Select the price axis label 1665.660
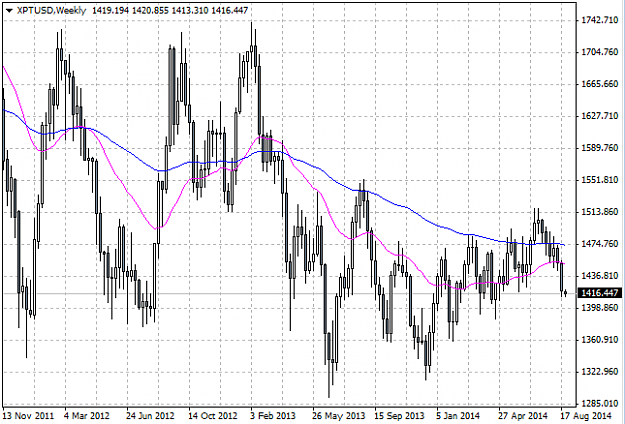The height and width of the screenshot is (424, 625). click(x=600, y=84)
